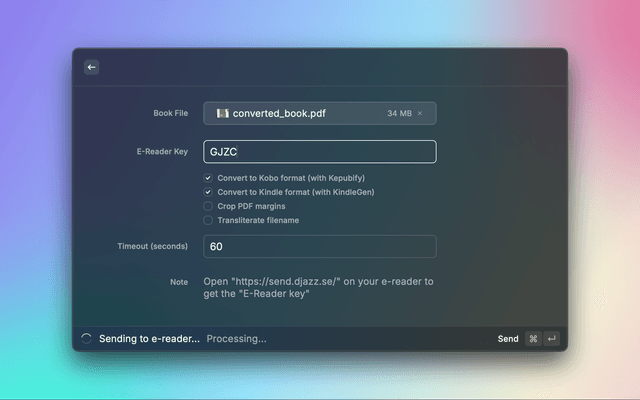Click the Book File label
The width and height of the screenshot is (640, 400).
point(170,114)
